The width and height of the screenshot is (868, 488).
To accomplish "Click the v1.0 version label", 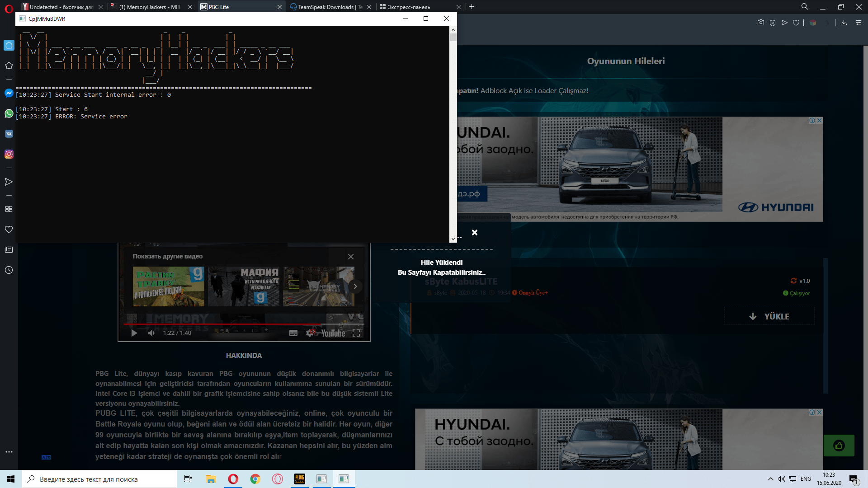I will pyautogui.click(x=800, y=281).
